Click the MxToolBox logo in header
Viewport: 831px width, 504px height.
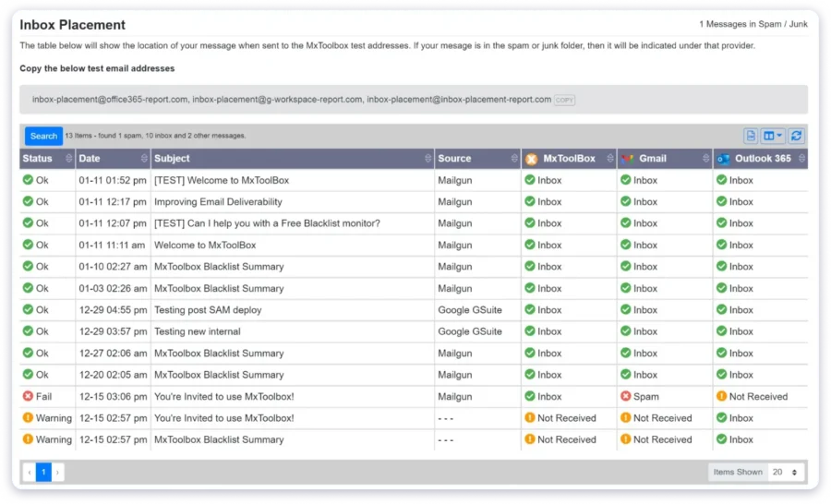[x=532, y=159]
